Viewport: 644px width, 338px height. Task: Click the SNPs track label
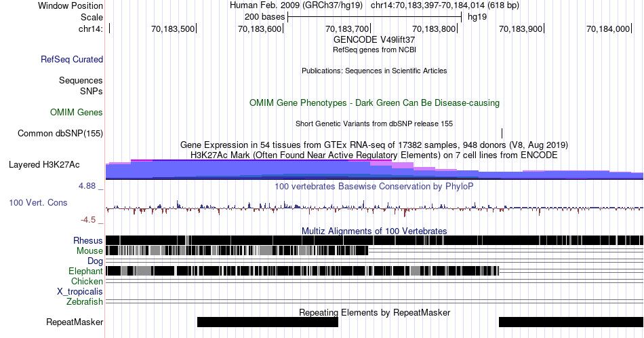pos(92,91)
